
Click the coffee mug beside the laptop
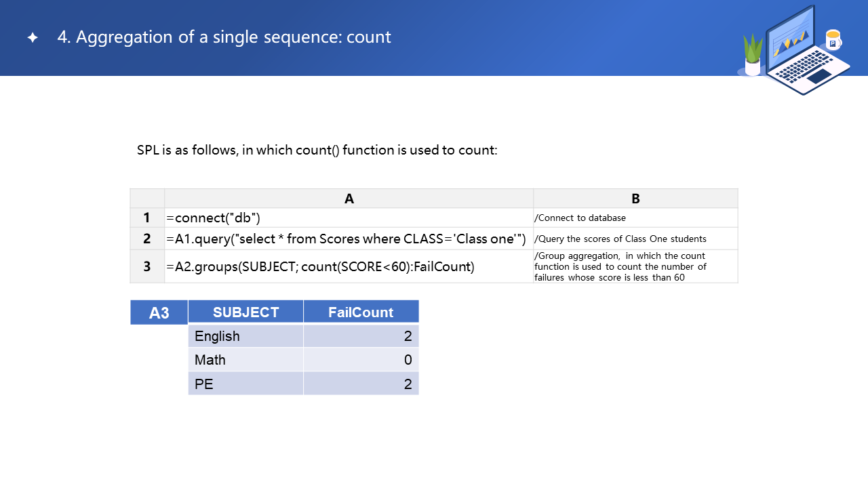pyautogui.click(x=833, y=40)
